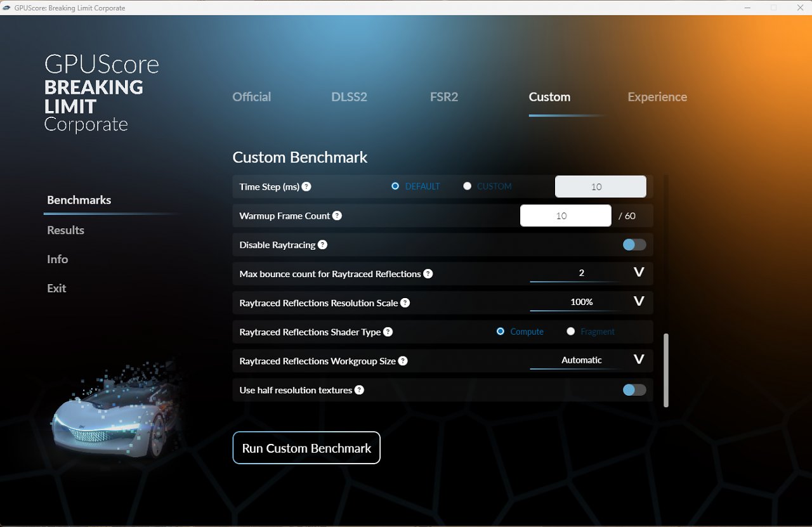Click the Raytraced Reflections Shader Type label
This screenshot has width=812, height=527.
[x=310, y=332]
